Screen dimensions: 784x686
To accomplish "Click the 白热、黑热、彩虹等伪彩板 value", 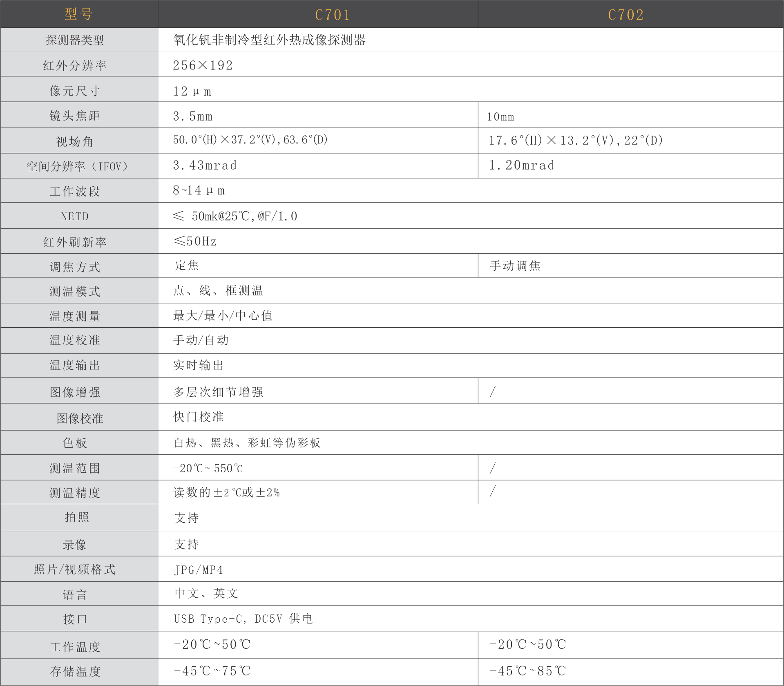I will pos(247,442).
